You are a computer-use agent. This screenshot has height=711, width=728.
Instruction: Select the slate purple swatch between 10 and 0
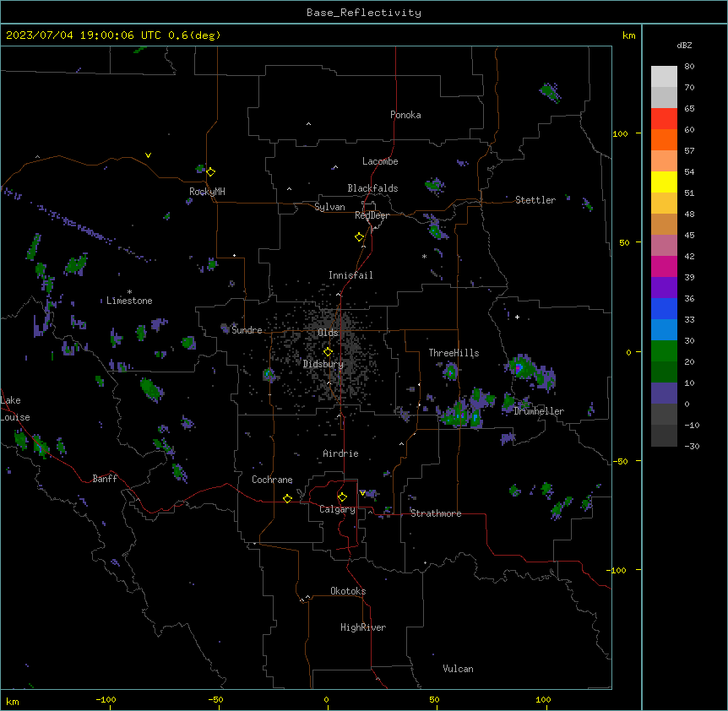point(664,393)
